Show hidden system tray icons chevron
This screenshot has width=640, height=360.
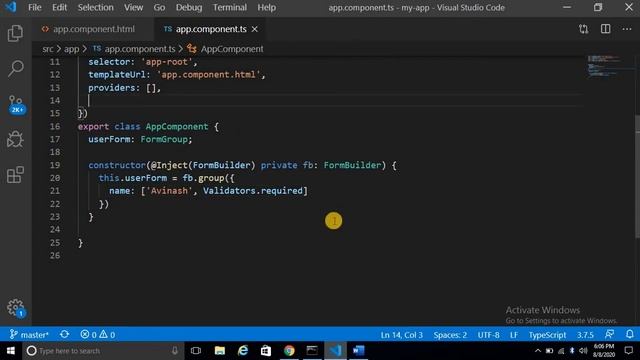(538, 351)
